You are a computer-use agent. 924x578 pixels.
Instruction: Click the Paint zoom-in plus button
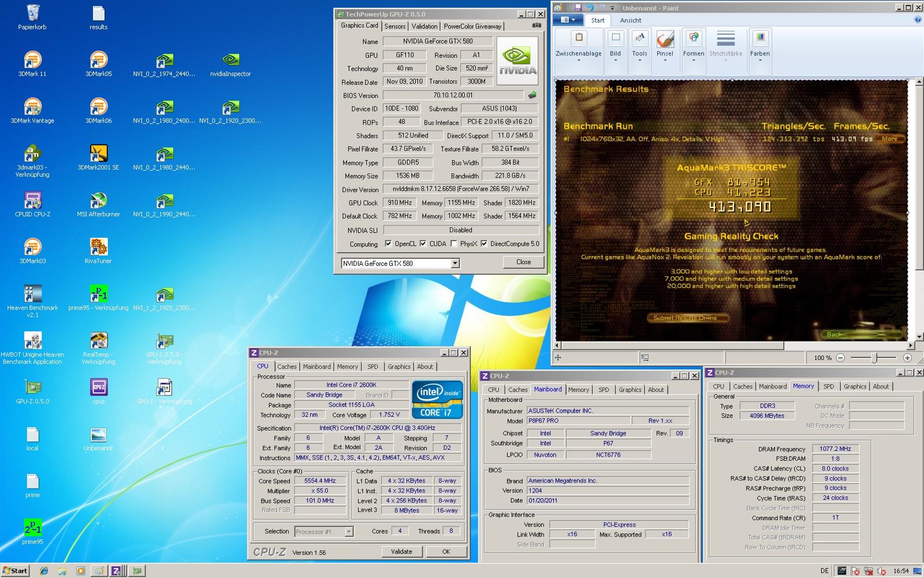907,358
